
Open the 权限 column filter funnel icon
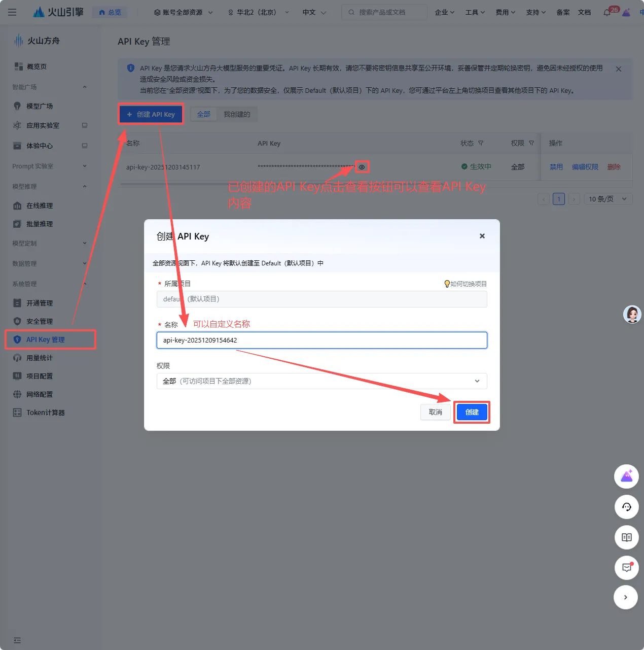pyautogui.click(x=531, y=143)
